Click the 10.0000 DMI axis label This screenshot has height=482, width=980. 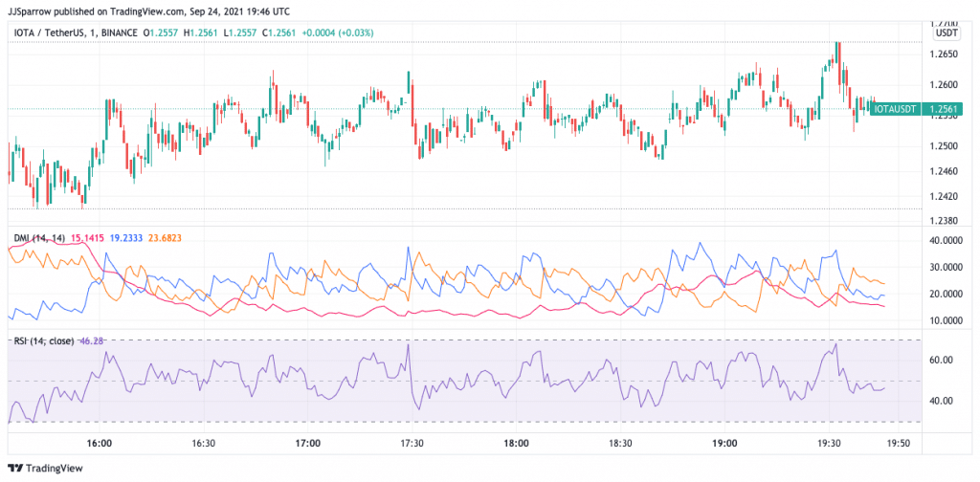pos(947,321)
